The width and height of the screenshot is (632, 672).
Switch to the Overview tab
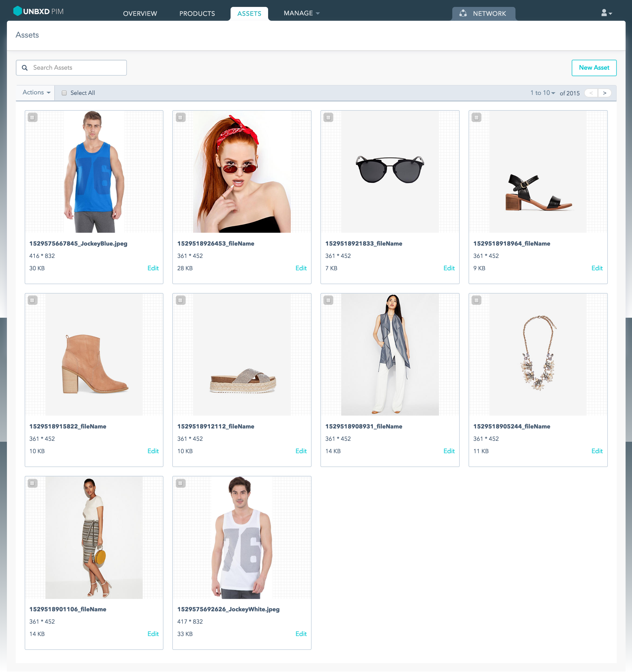pos(140,14)
